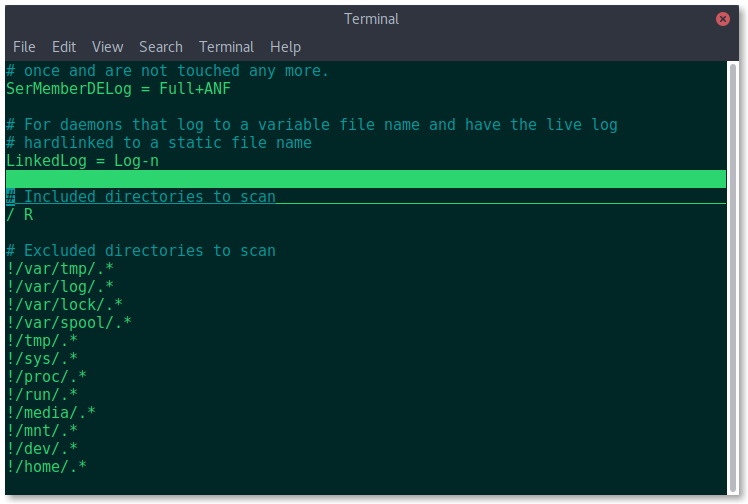Open the Terminal menu
The width and height of the screenshot is (748, 504).
pyautogui.click(x=226, y=47)
